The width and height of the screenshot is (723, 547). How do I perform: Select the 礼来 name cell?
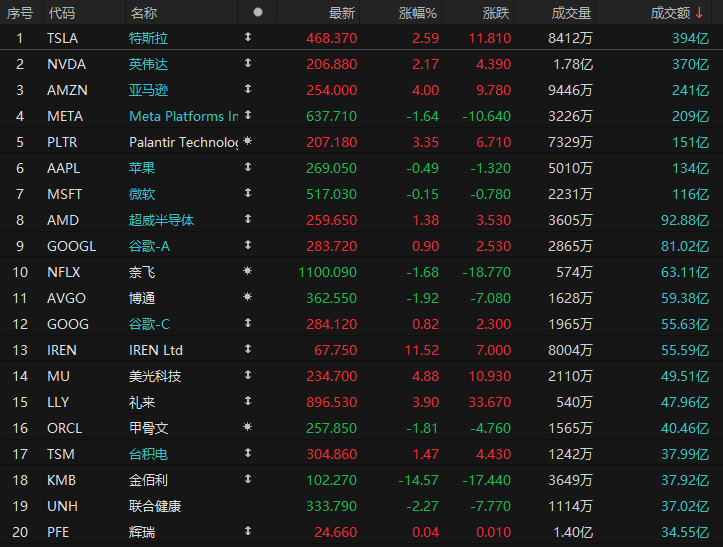pyautogui.click(x=142, y=402)
